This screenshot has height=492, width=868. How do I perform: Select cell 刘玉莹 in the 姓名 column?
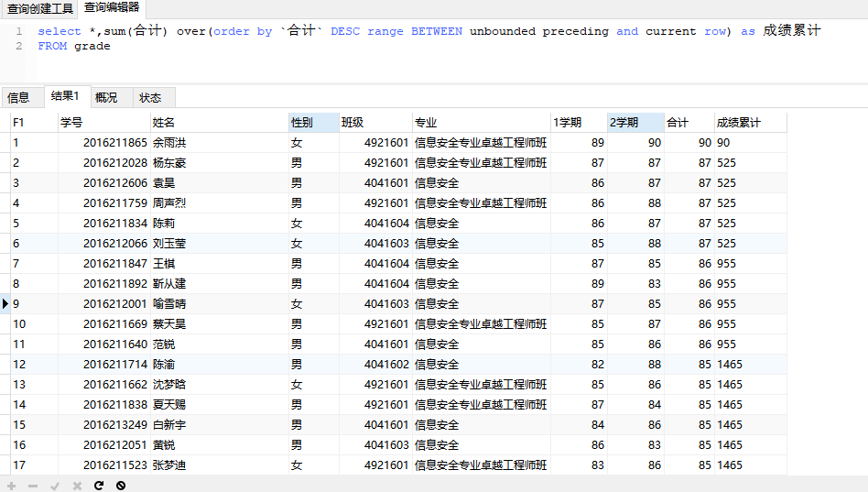pos(219,243)
